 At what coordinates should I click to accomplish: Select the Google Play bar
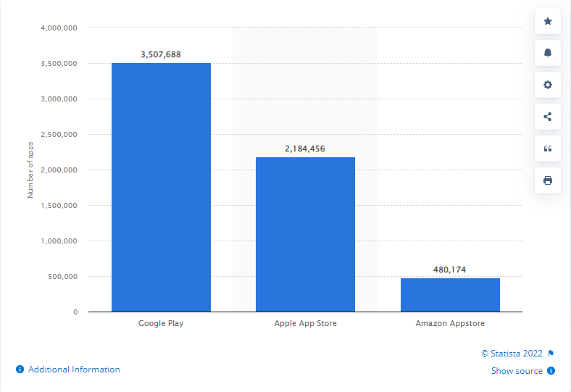(x=161, y=188)
